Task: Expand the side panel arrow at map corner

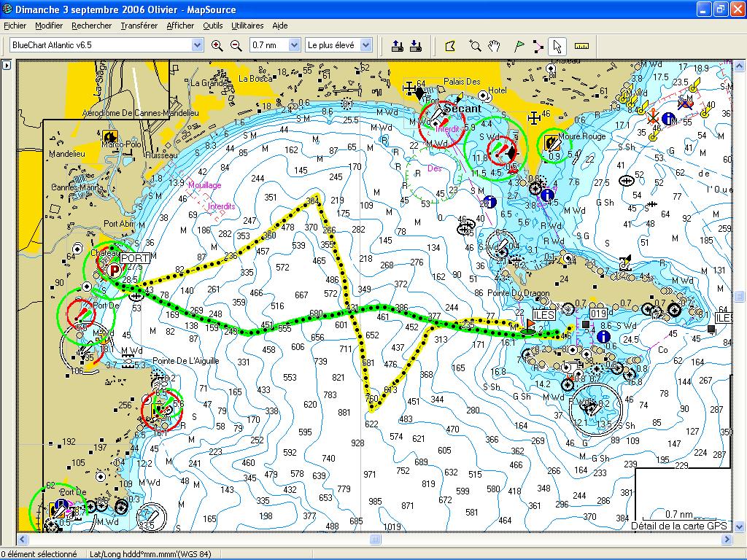Action: coord(7,65)
